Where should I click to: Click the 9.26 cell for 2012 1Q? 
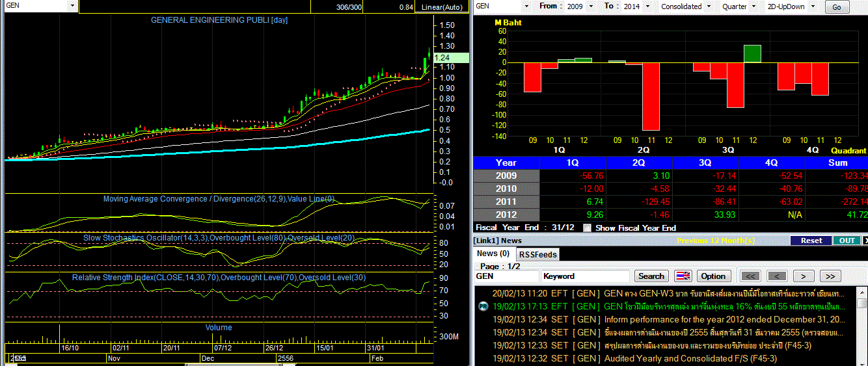[x=574, y=215]
